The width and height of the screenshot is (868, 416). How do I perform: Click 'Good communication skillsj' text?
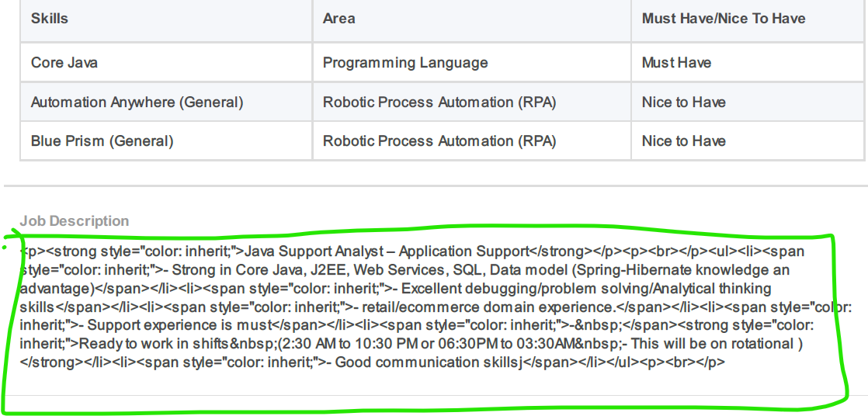click(x=429, y=362)
